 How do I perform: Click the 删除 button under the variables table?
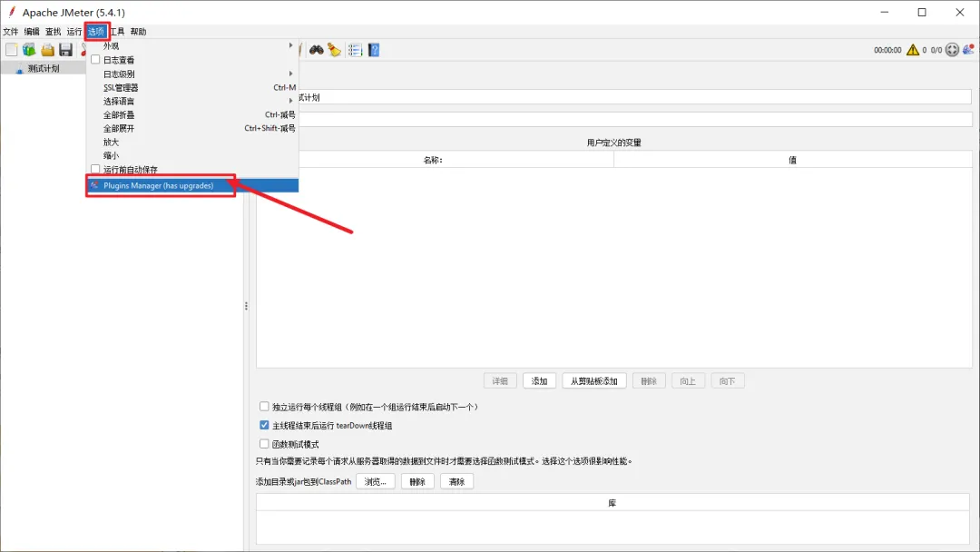(x=649, y=380)
